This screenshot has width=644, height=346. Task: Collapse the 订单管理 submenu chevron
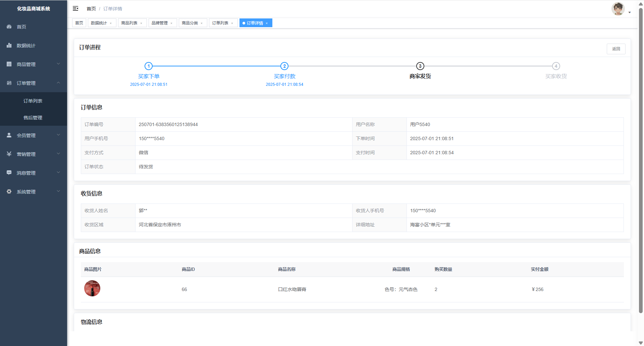58,82
